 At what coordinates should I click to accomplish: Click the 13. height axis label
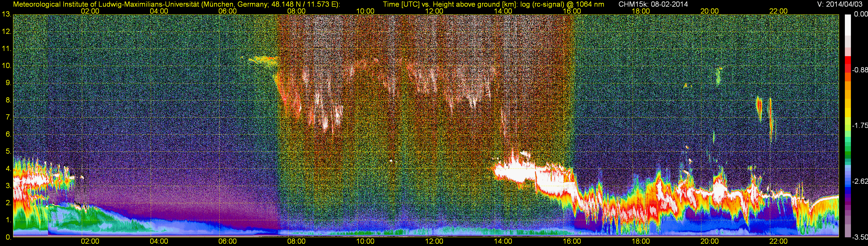[6, 14]
